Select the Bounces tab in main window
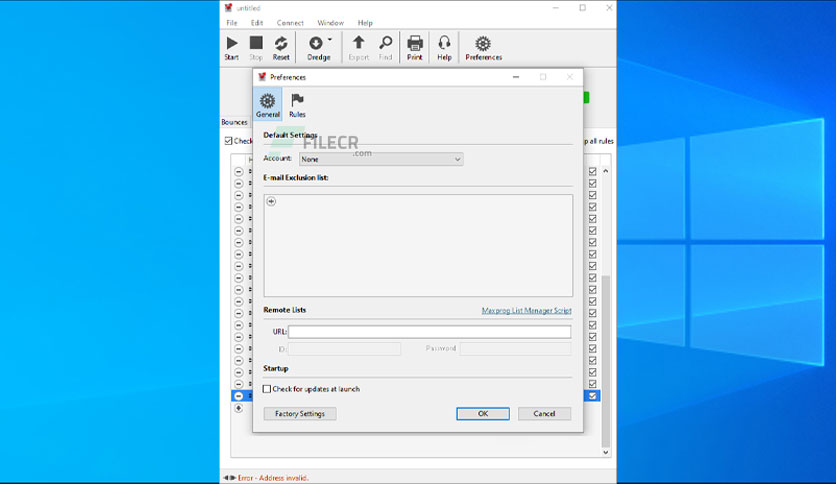Screen dimensions: 836x484 (x=235, y=122)
